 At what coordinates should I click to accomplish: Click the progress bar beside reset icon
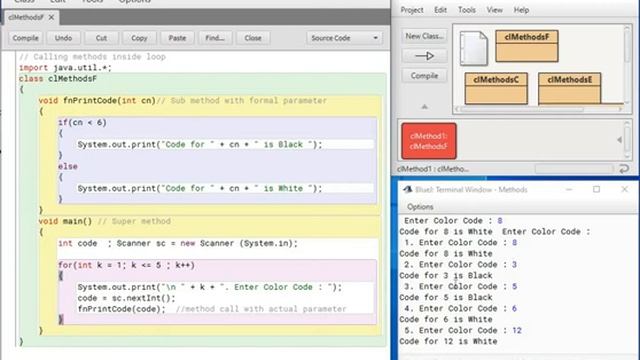(574, 169)
